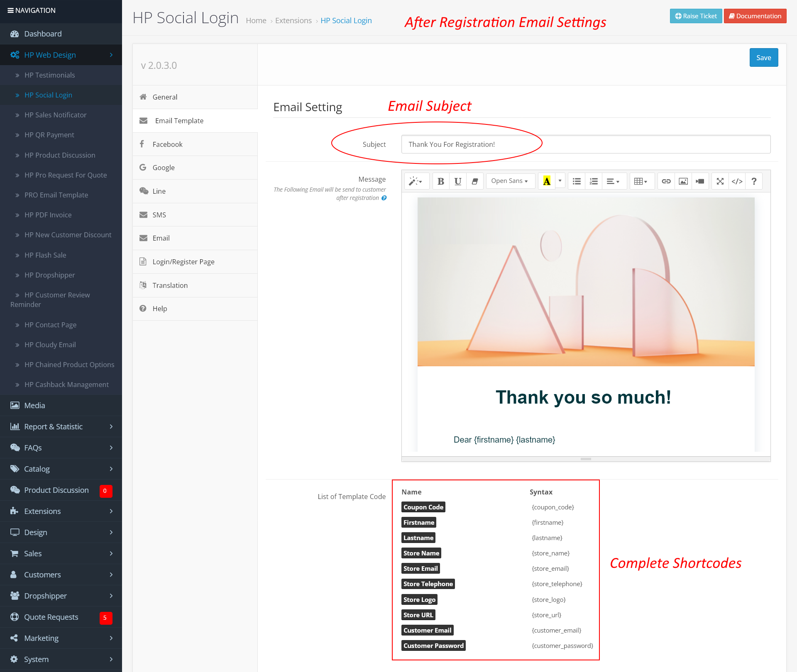Viewport: 797px width, 672px height.
Task: Toggle bold formatting in message editor
Action: tap(441, 181)
